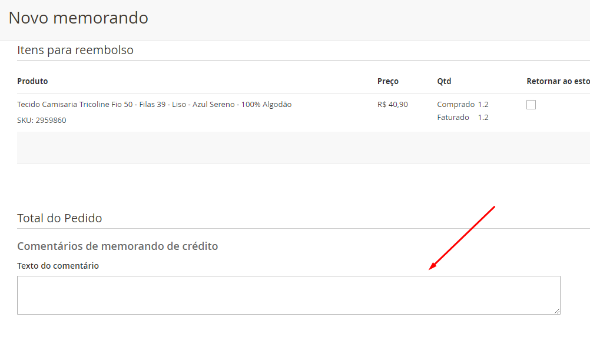Click the Novo memorando page title
590x364 pixels.
(x=78, y=18)
